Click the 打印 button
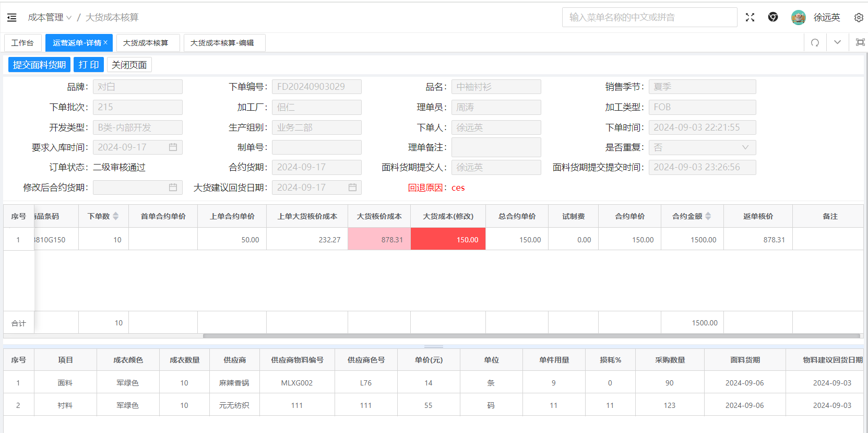 coord(89,65)
